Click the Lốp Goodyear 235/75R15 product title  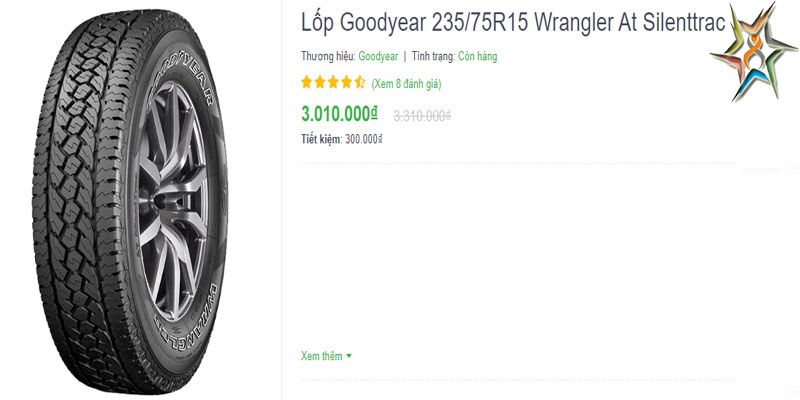513,23
